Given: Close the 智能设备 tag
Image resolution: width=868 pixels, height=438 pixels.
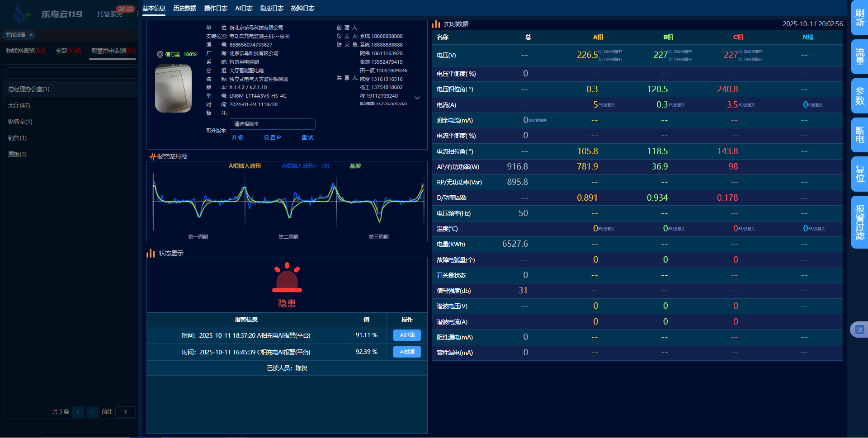Looking at the screenshot, I should [x=31, y=35].
